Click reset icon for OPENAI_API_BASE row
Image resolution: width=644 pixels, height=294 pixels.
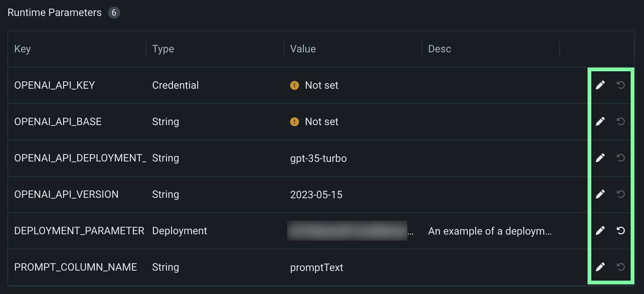coord(621,122)
